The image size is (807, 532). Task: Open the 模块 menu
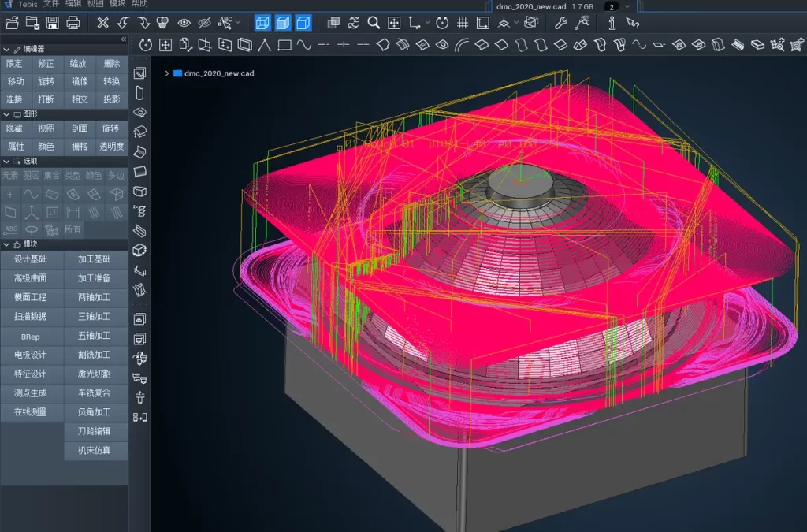coord(117,4)
